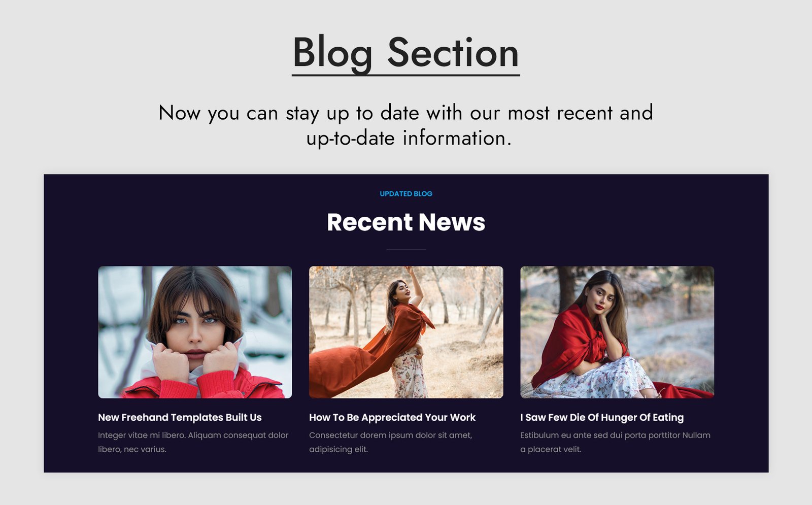Click 'up-to-date information' subtitle line
This screenshot has width=812, height=505.
click(409, 138)
